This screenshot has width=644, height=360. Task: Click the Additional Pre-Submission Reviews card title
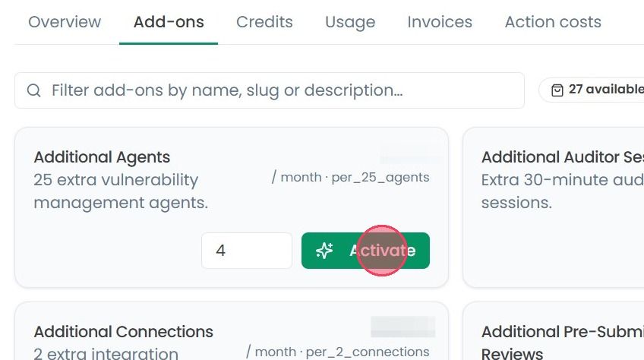[x=563, y=342]
